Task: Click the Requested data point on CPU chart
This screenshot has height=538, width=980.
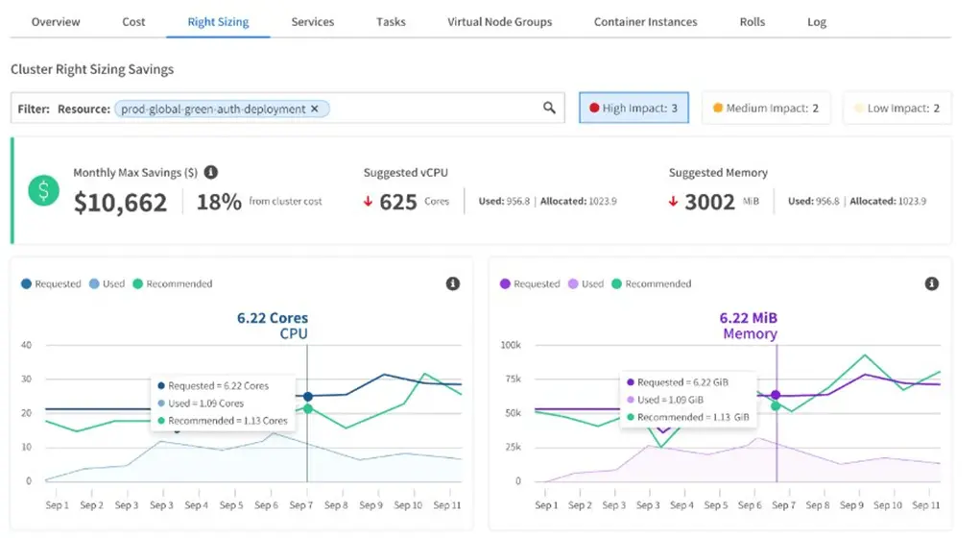Action: tap(307, 397)
